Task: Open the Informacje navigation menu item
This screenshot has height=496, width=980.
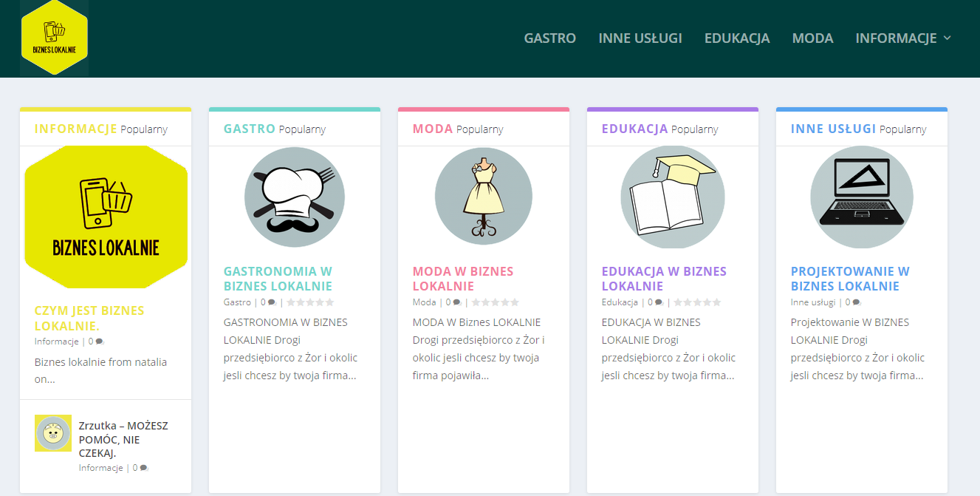Action: click(x=896, y=38)
